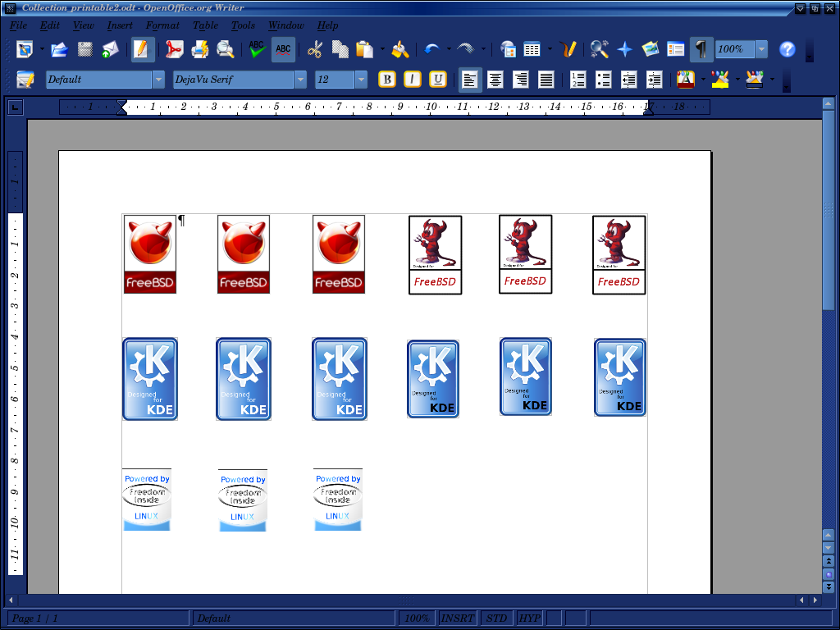
Task: Toggle AutoSpellcheck red underline ABC
Action: point(283,49)
